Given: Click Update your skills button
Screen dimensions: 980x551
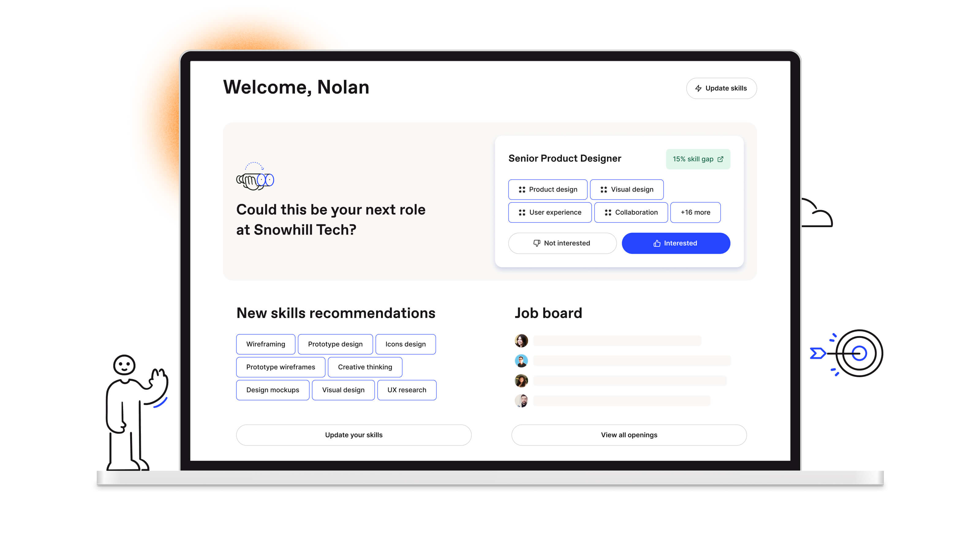Looking at the screenshot, I should point(353,435).
